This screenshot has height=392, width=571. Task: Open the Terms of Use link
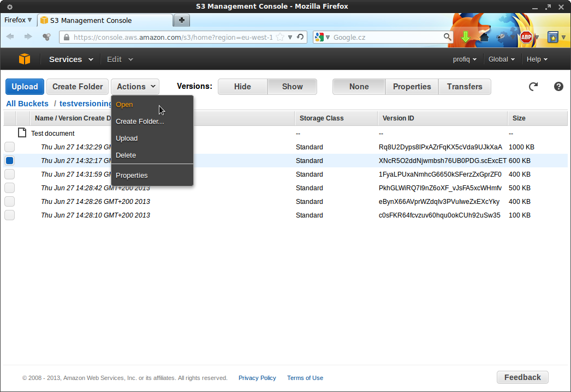point(305,378)
